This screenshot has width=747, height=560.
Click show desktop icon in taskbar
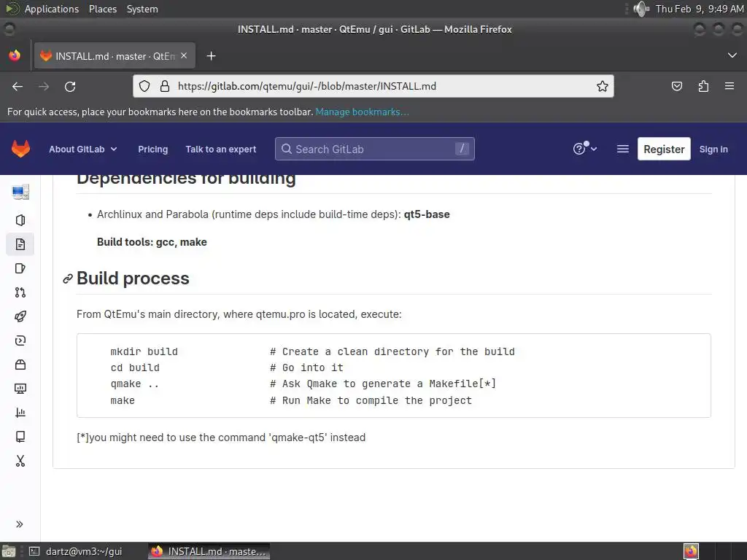tap(9, 551)
